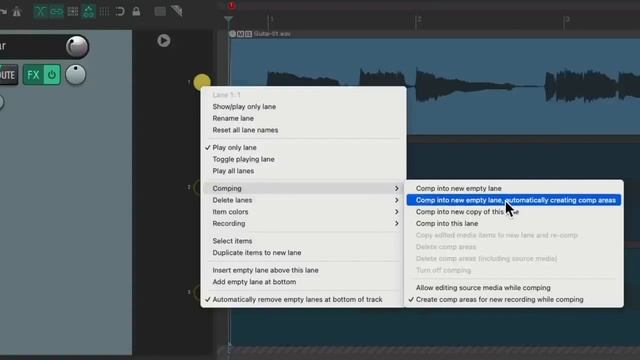
Task: Click the circular play-arrow button in the track header
Action: click(x=164, y=40)
